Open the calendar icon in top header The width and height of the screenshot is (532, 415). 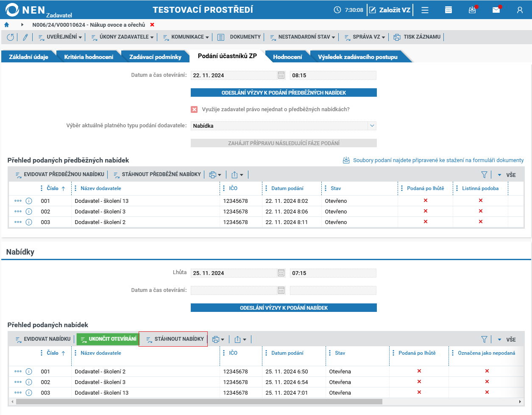(448, 10)
